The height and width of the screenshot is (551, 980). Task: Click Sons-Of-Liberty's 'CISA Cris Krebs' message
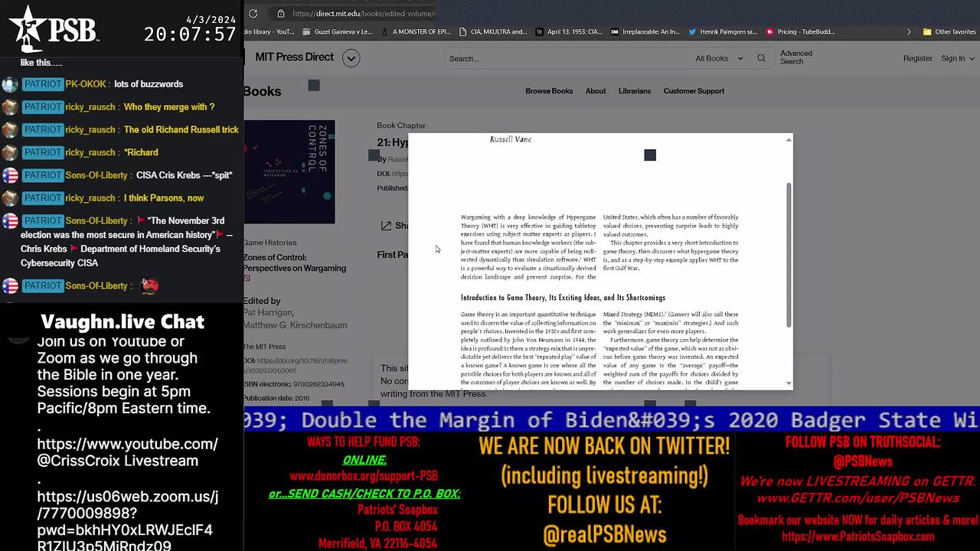pyautogui.click(x=184, y=175)
